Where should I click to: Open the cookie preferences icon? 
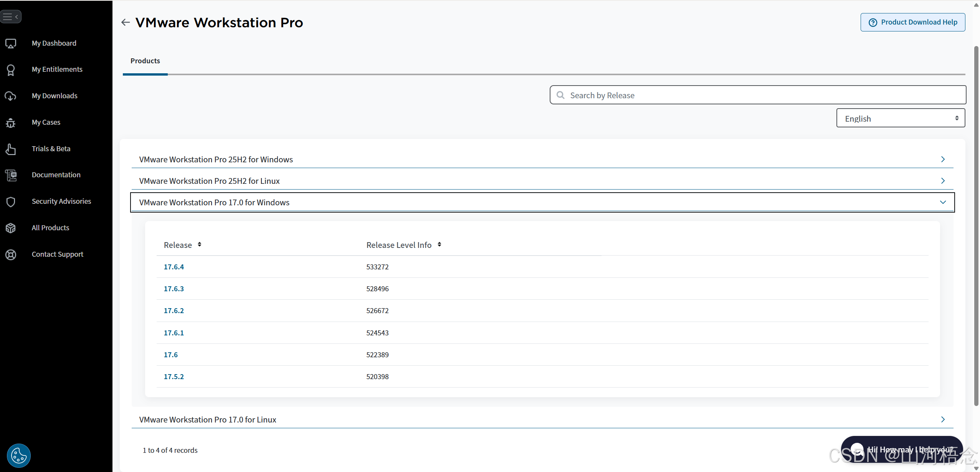[x=18, y=455]
